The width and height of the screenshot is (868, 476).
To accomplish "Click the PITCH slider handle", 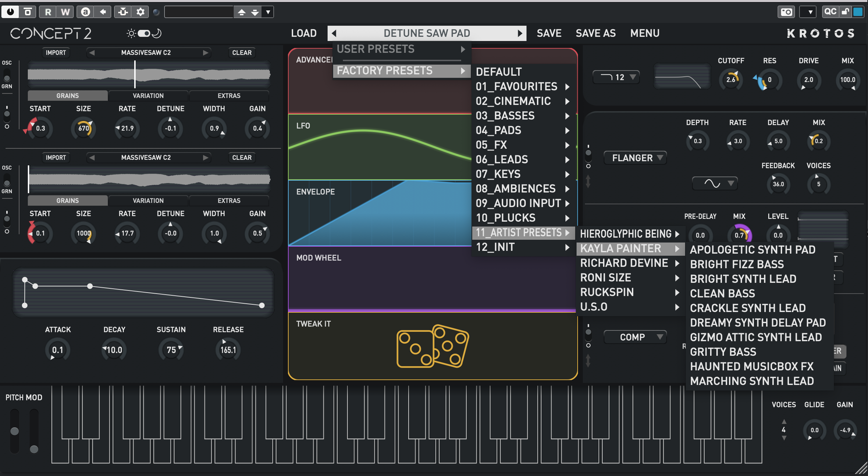I will pyautogui.click(x=14, y=431).
